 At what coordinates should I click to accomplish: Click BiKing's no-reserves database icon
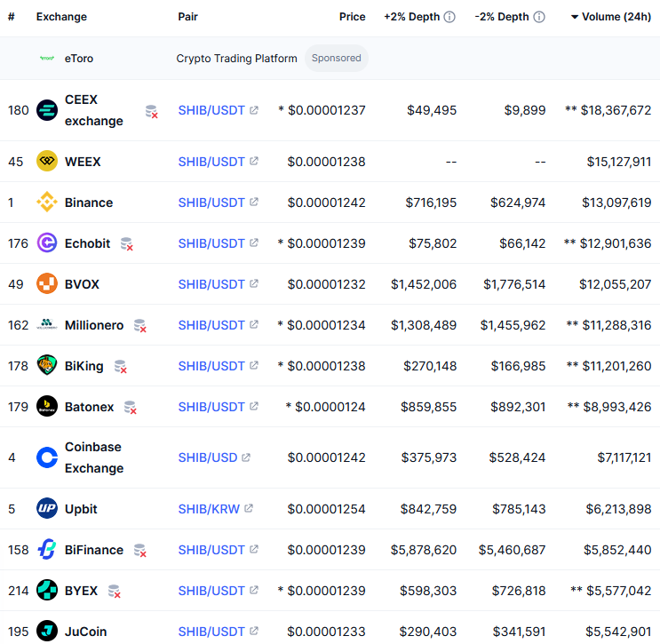[121, 367]
